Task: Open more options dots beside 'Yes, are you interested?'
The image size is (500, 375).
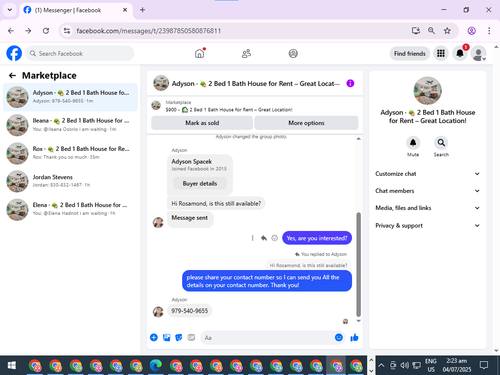Action: click(252, 238)
